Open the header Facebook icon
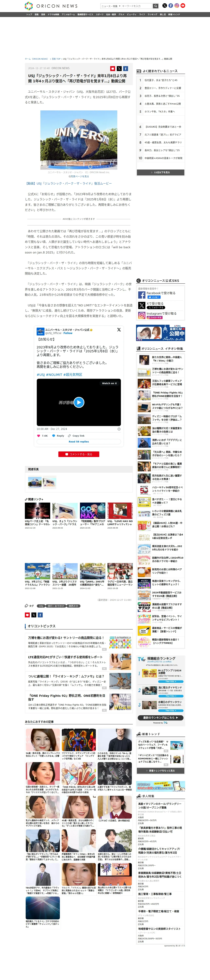The width and height of the screenshot is (210, 980). 171,6
